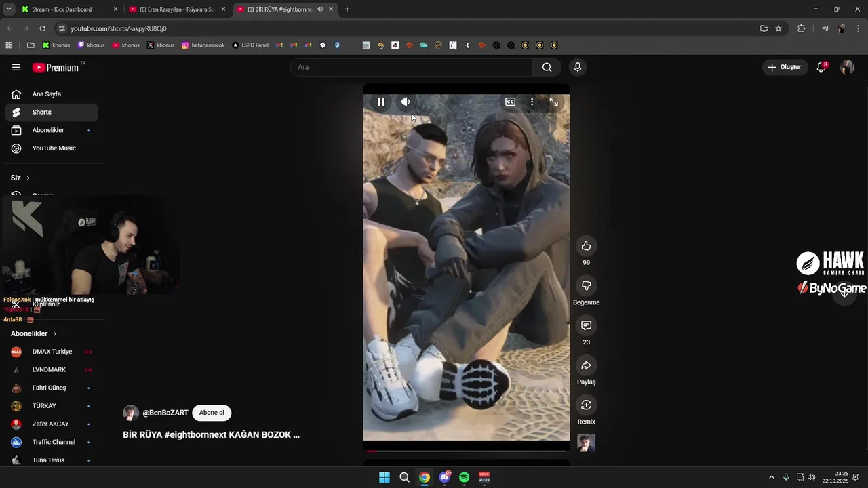Open Abonelikler in the sidebar
The height and width of the screenshot is (488, 868).
pos(52,130)
